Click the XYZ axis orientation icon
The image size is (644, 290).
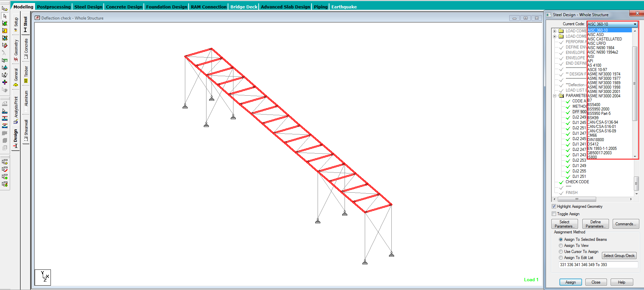coord(43,277)
